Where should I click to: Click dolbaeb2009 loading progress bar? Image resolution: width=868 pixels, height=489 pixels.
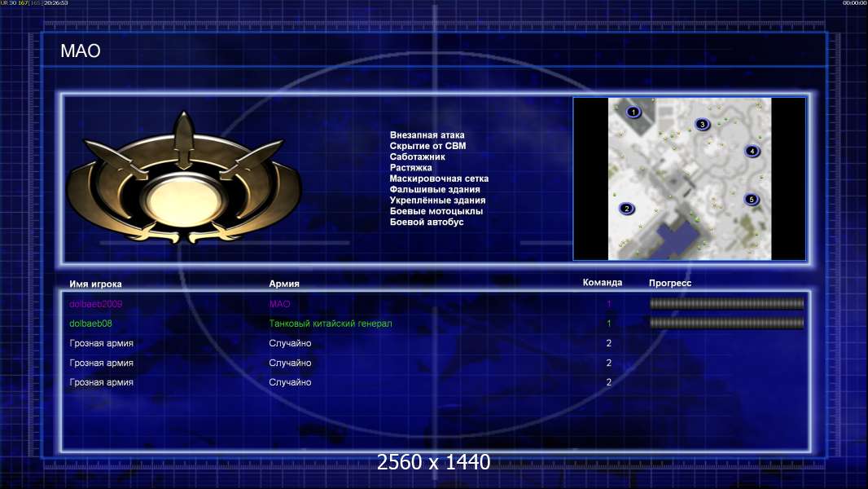pyautogui.click(x=726, y=303)
